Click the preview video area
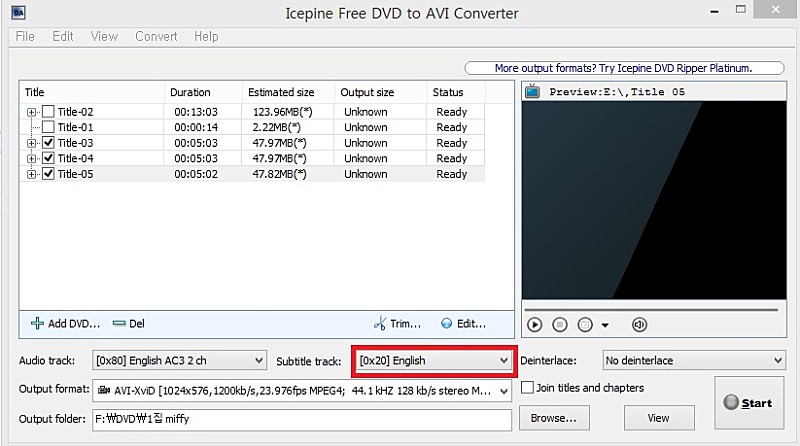The width and height of the screenshot is (800, 446). coord(654,200)
